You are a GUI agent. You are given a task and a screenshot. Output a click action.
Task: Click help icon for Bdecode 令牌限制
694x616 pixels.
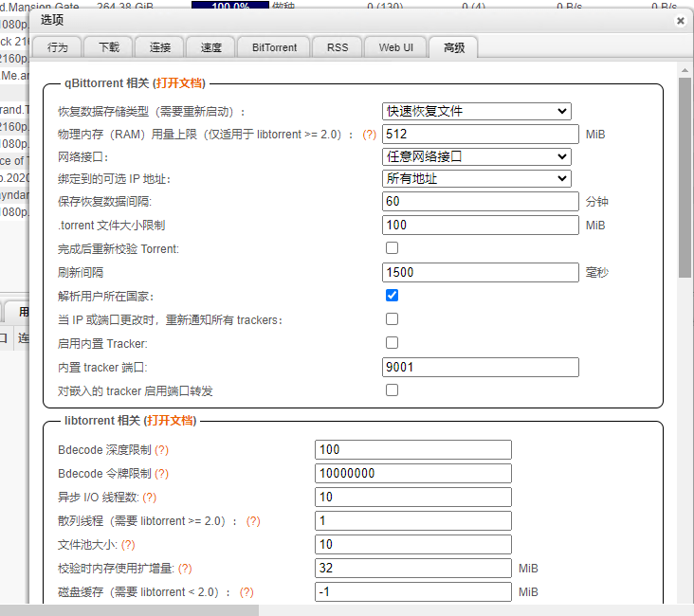point(161,474)
